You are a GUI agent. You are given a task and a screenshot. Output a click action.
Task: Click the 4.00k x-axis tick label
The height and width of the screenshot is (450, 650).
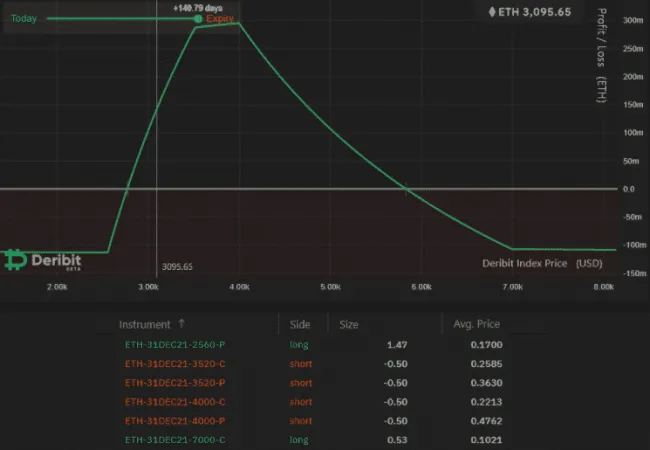[x=239, y=287]
